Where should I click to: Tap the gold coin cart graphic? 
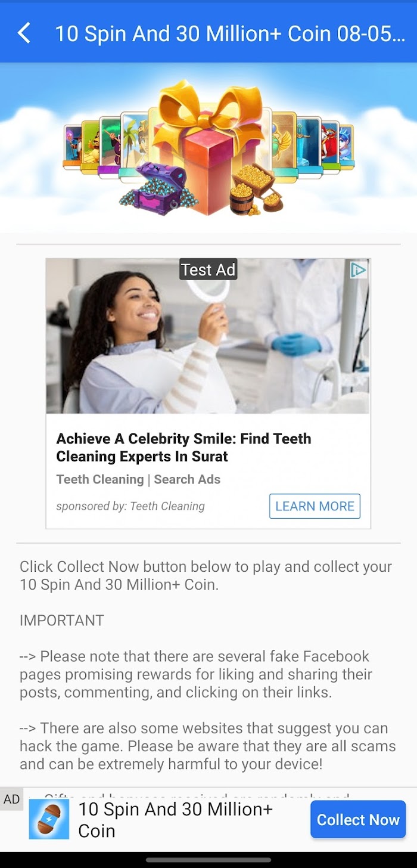tap(256, 190)
